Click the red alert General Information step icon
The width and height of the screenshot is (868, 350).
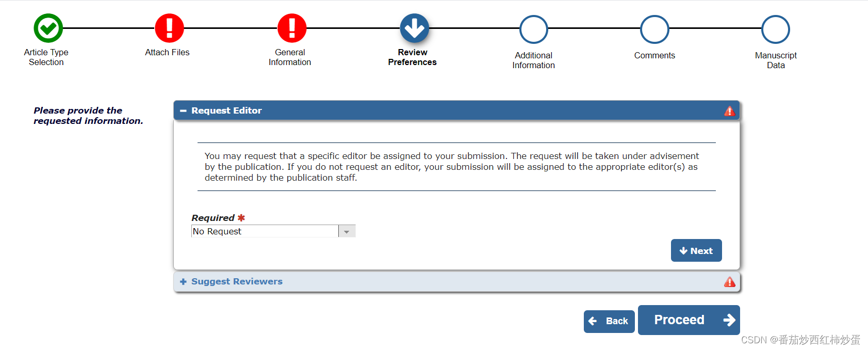coord(292,28)
